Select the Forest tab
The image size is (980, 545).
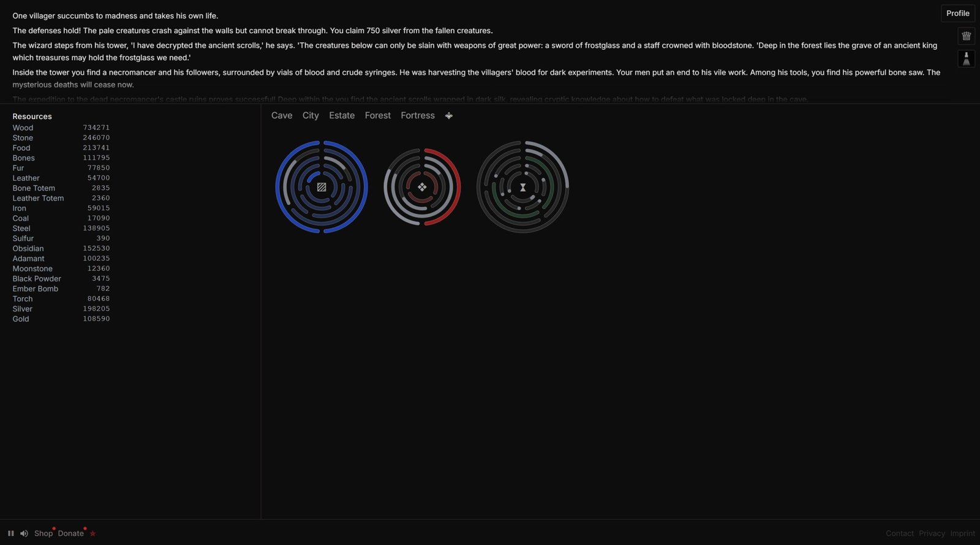tap(377, 115)
